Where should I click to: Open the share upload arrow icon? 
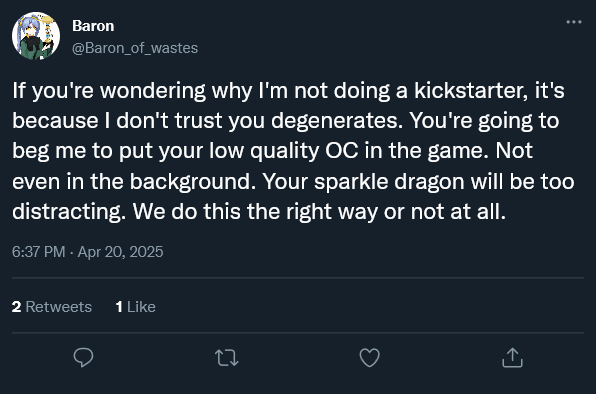click(512, 358)
